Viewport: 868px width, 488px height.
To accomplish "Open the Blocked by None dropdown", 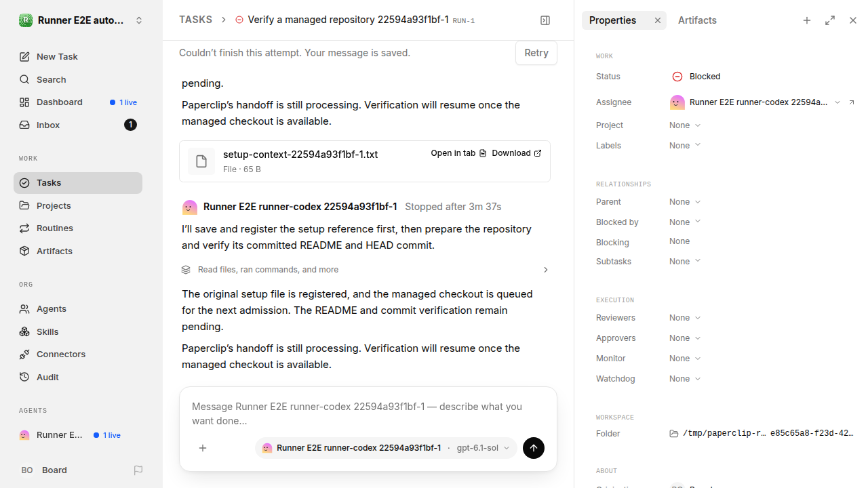I will coord(685,222).
